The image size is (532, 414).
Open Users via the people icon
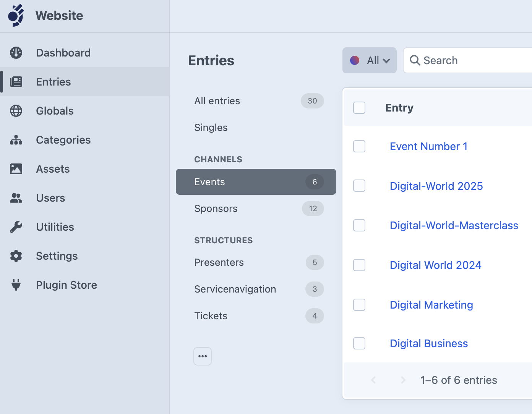point(16,198)
